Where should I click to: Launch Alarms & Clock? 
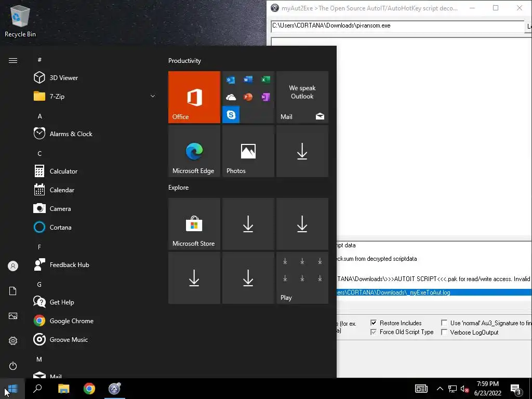point(95,134)
